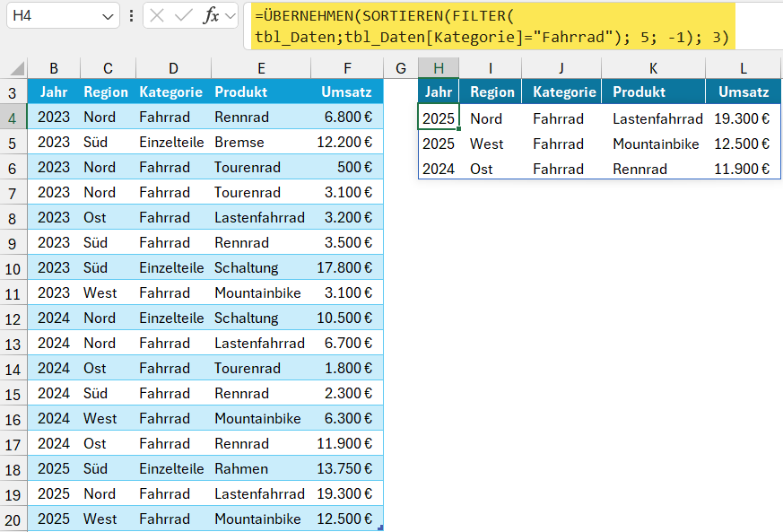The image size is (783, 532).
Task: Select row 4 header
Action: click(x=13, y=118)
